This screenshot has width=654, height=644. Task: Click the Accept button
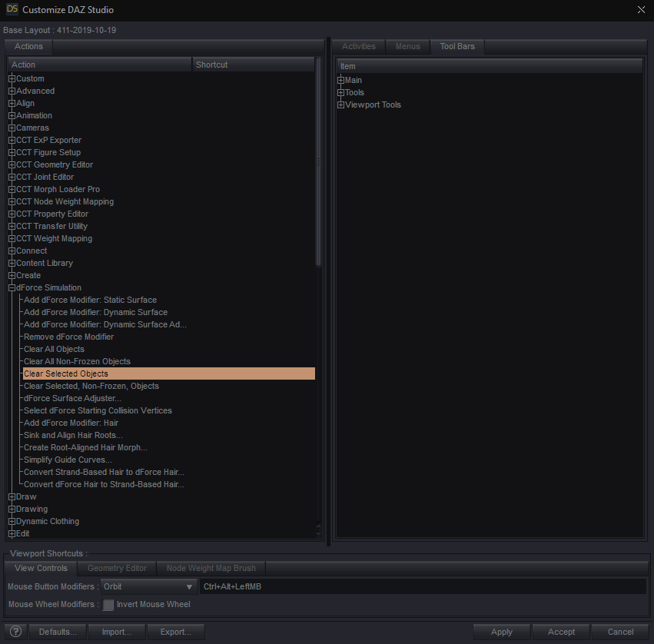[x=561, y=632]
